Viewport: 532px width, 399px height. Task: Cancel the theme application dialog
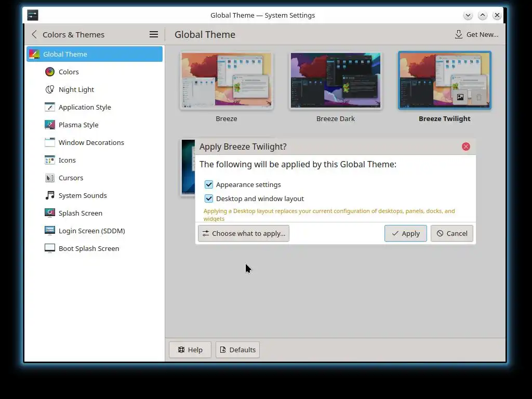click(x=451, y=233)
